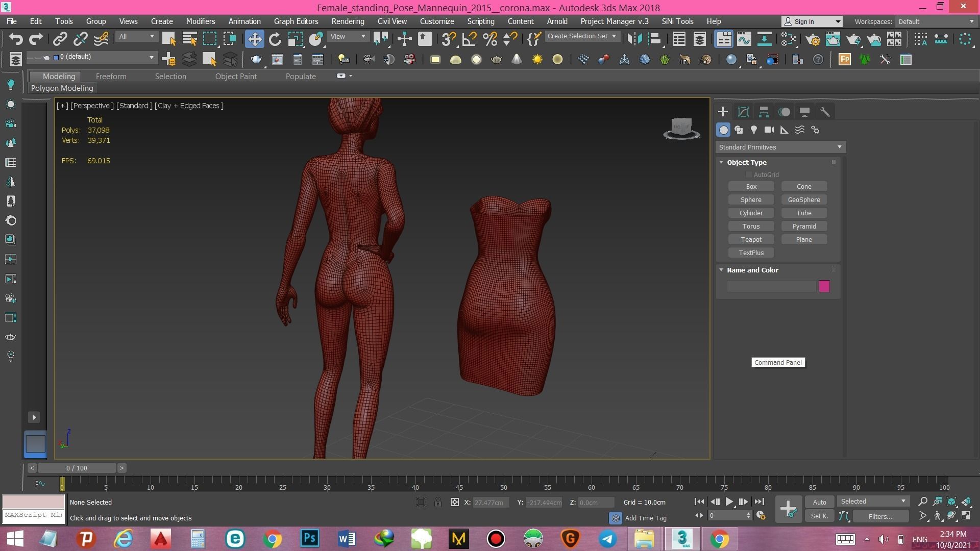Open the selection filter All dropdown

point(136,36)
